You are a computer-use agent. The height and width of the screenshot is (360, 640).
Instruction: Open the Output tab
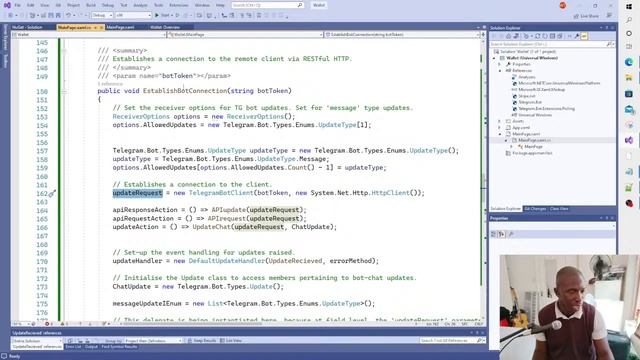(x=91, y=347)
